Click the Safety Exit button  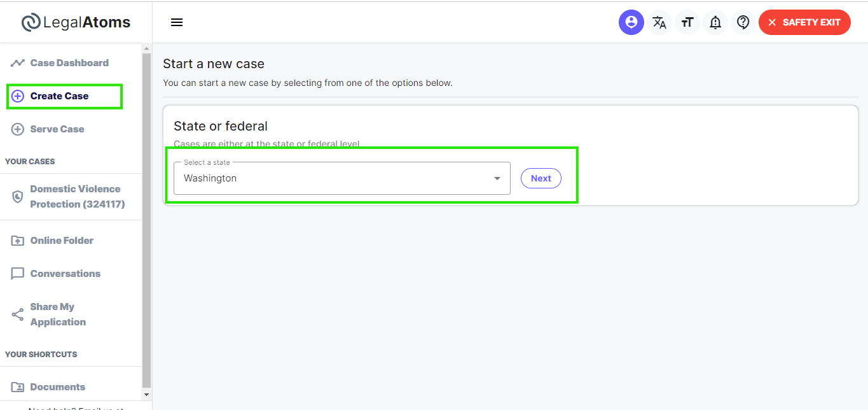(804, 22)
